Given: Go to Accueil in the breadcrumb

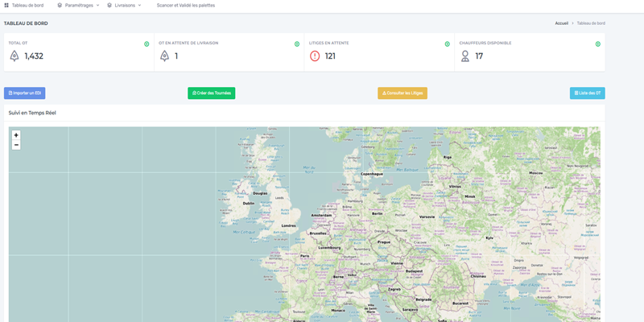Looking at the screenshot, I should pyautogui.click(x=562, y=23).
